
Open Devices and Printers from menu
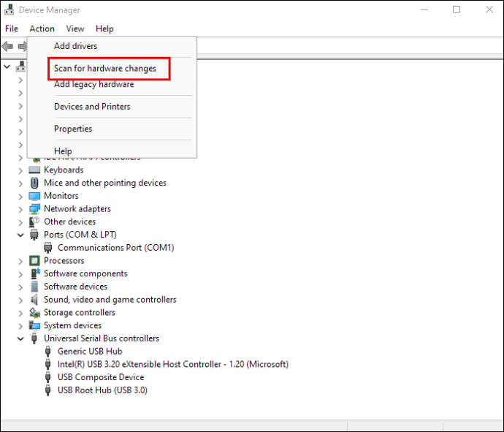tap(92, 107)
